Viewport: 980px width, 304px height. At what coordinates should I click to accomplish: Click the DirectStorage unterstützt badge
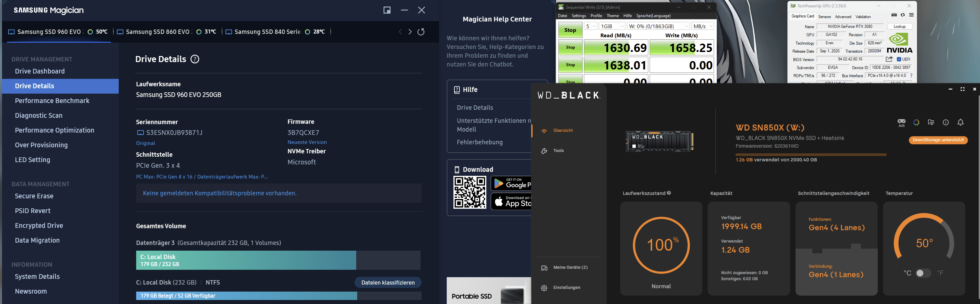tap(938, 140)
